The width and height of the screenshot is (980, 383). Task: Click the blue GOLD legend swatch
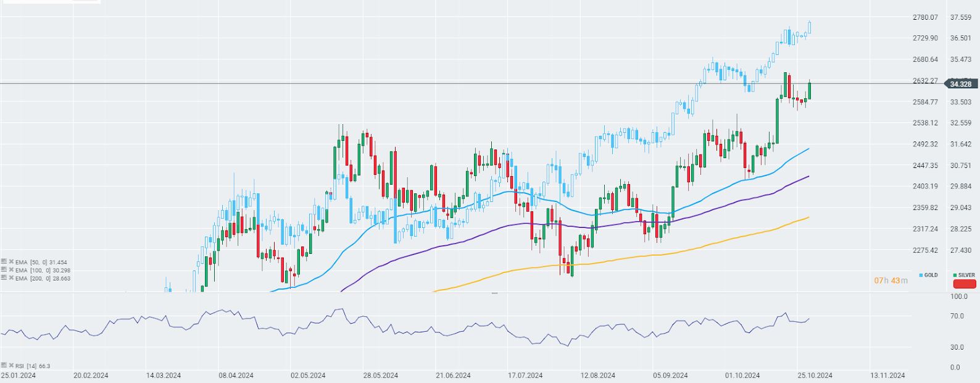coord(921,275)
